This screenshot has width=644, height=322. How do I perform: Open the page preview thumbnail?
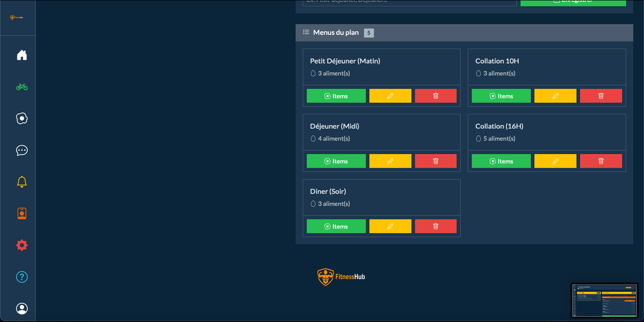[604, 301]
